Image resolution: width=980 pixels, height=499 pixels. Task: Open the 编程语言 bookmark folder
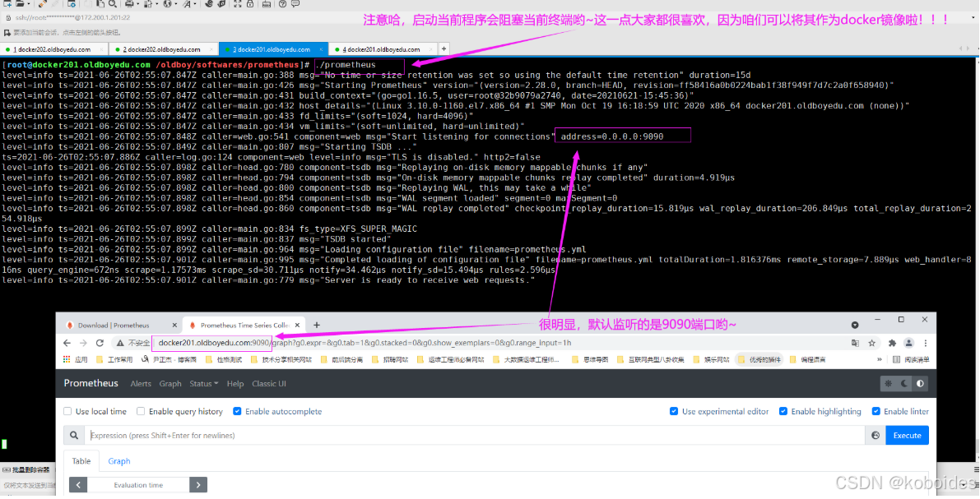tap(808, 360)
